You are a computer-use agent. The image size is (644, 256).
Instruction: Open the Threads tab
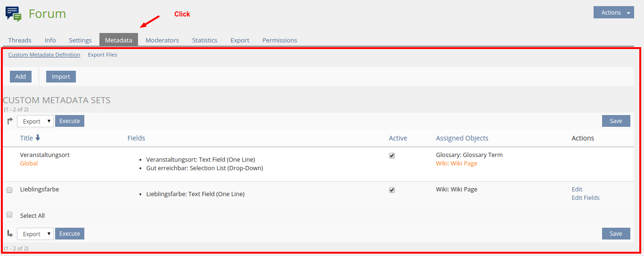(20, 40)
